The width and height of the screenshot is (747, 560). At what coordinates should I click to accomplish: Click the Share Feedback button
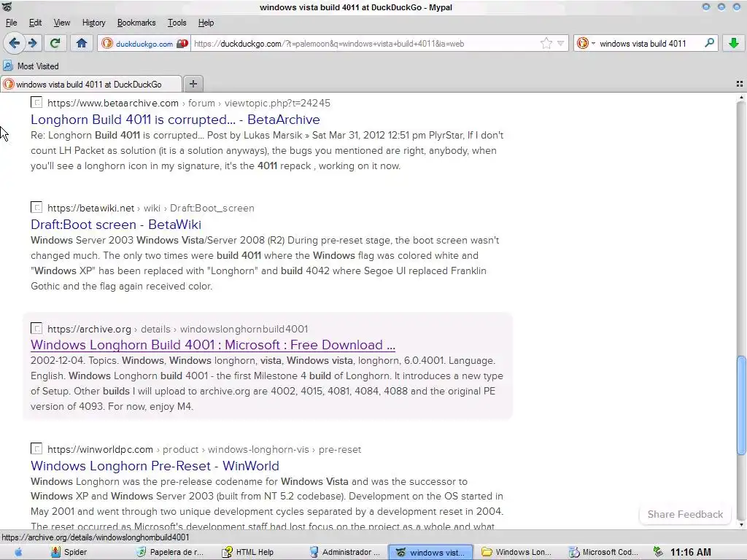[685, 514]
